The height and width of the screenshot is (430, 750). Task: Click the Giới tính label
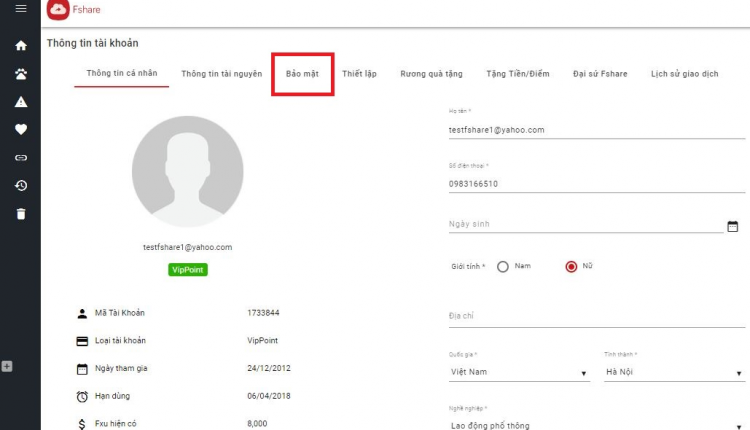[x=468, y=266]
